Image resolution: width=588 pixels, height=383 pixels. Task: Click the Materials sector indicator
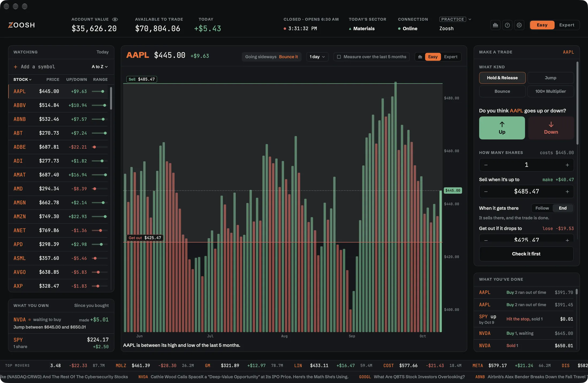(x=362, y=29)
